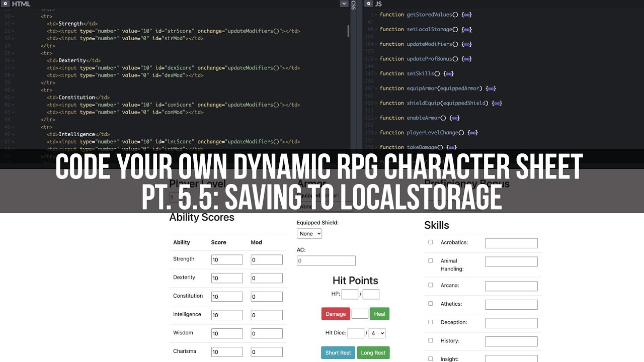Focus the Animal Handling skill value field
The image size is (644, 362).
[511, 261]
